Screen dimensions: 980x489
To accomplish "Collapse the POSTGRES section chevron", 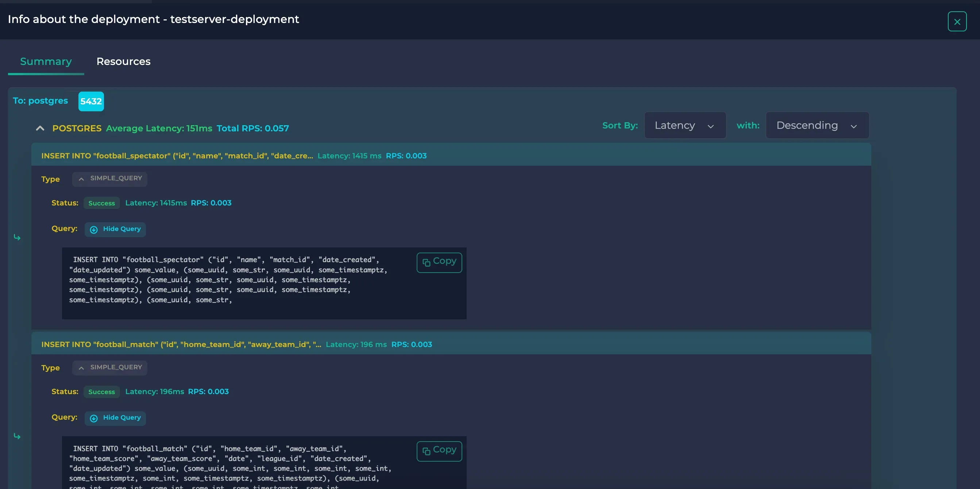I will pyautogui.click(x=40, y=128).
